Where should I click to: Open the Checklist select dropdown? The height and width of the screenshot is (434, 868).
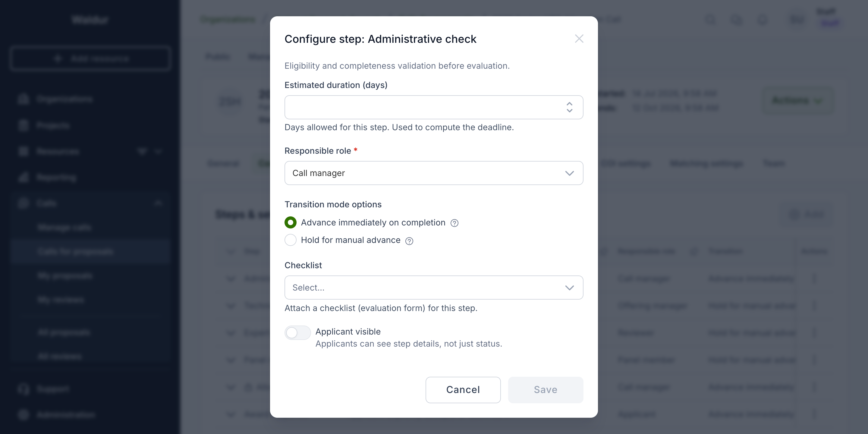click(x=434, y=288)
